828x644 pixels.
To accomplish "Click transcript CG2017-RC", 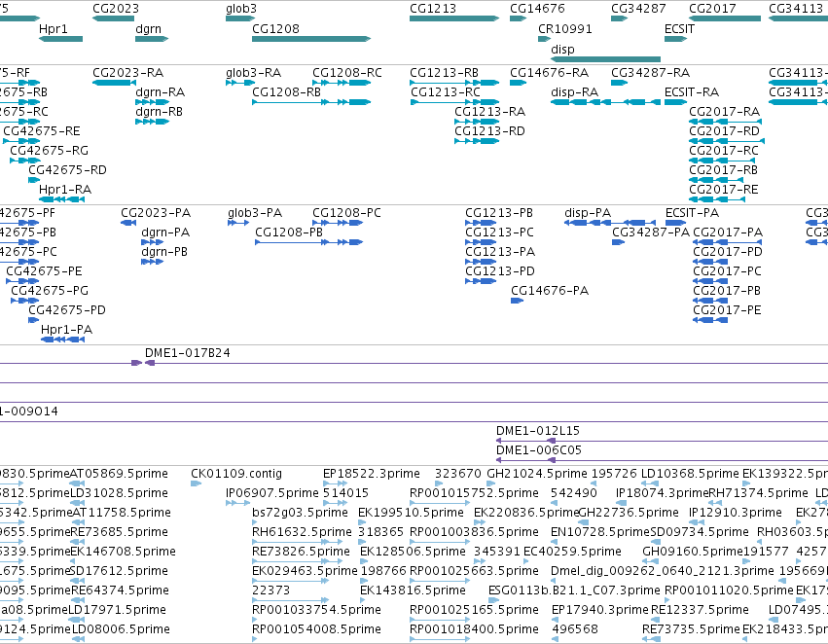I will 724,151.
